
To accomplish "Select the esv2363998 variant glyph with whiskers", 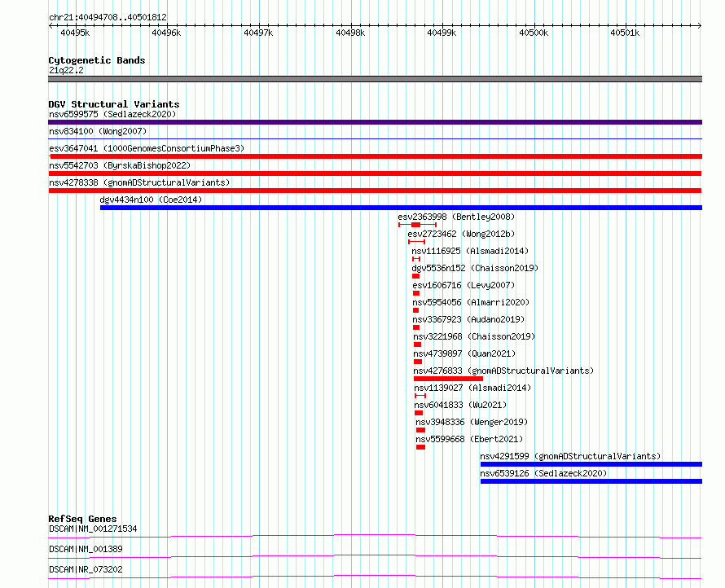I will coord(418,225).
